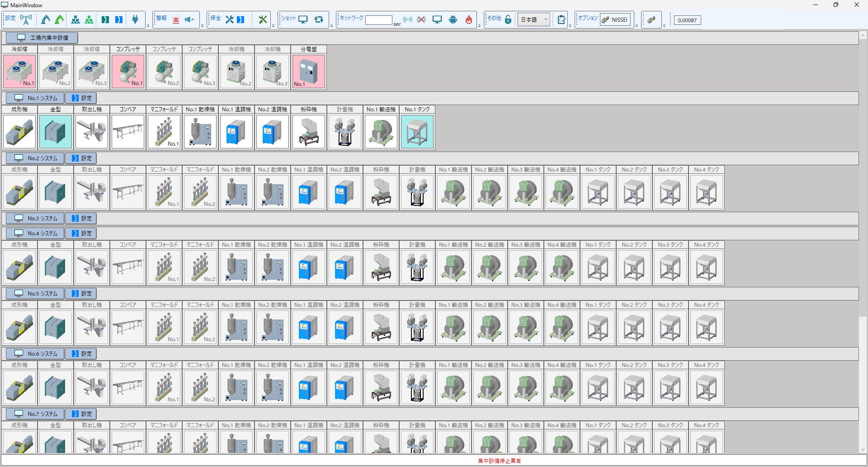Screen dimensions: 868x467
Task: Click the blue wrench and screwdriver maintenance icon
Action: [230, 19]
